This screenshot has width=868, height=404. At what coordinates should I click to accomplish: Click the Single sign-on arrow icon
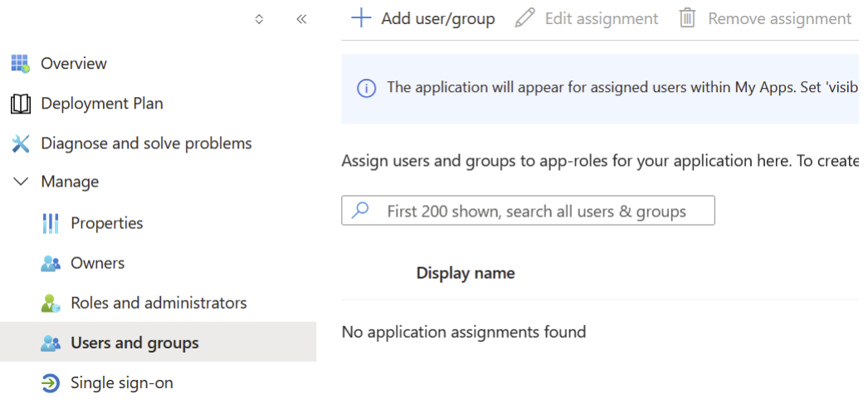coord(51,383)
